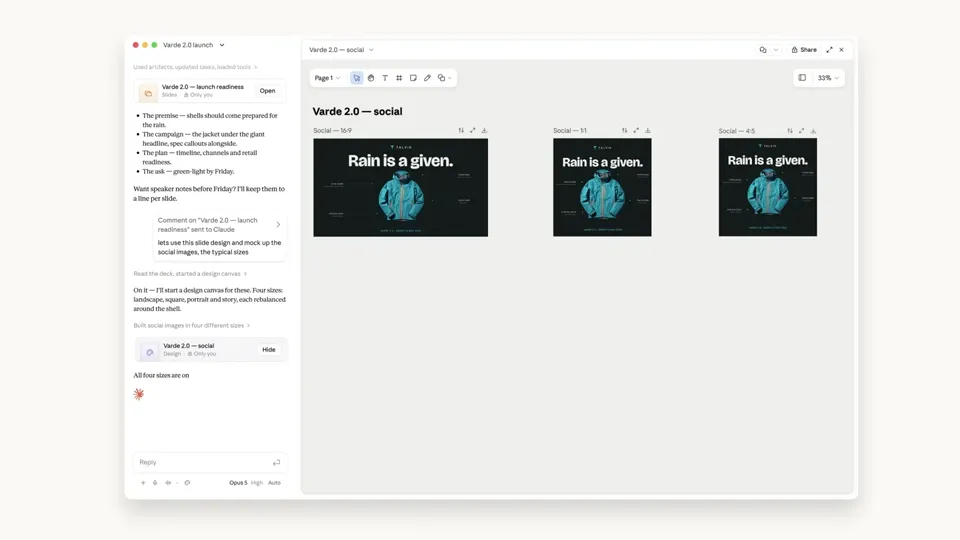Close the design canvas panel

click(x=842, y=50)
